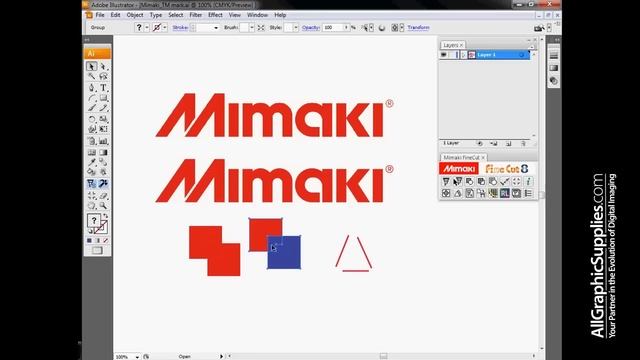Select the Hand tool
640x360 pixels.
pos(91,206)
